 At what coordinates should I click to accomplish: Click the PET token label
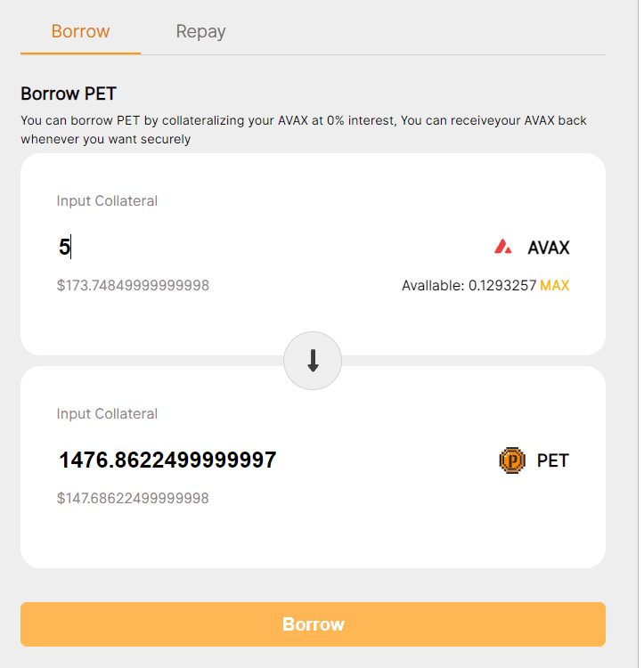pos(552,460)
